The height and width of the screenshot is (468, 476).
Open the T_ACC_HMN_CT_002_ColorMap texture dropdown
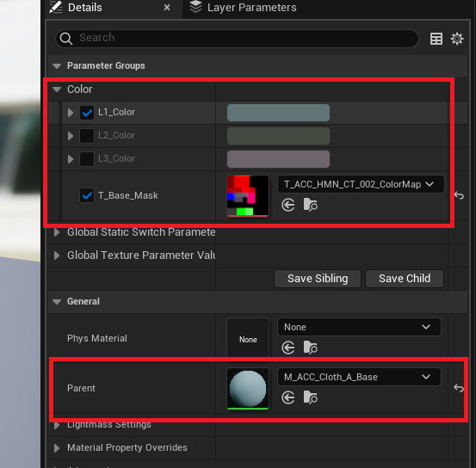coord(361,184)
